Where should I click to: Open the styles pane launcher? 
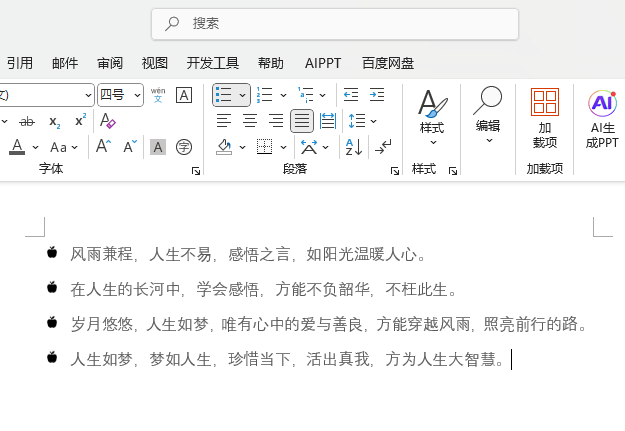[453, 171]
